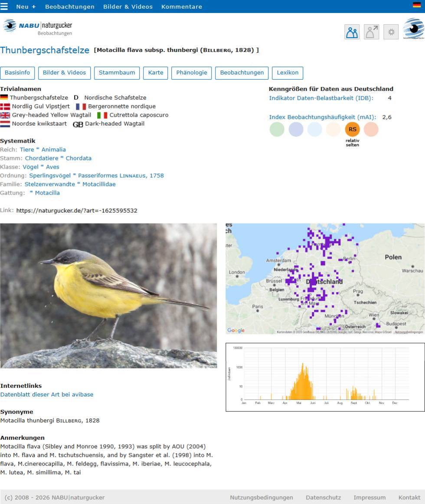Screen dimensions: 425x504
Task: Open the Neu + menu
Action: point(26,7)
